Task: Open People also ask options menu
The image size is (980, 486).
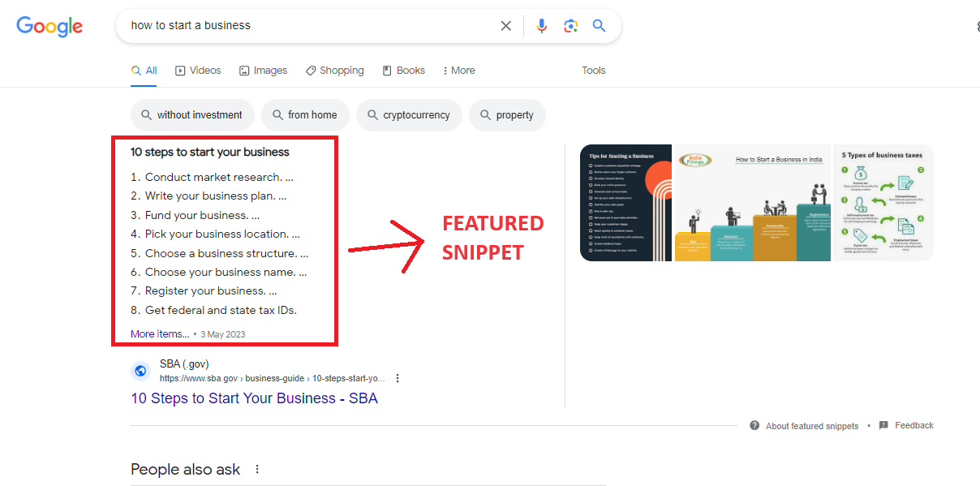Action: [x=258, y=469]
